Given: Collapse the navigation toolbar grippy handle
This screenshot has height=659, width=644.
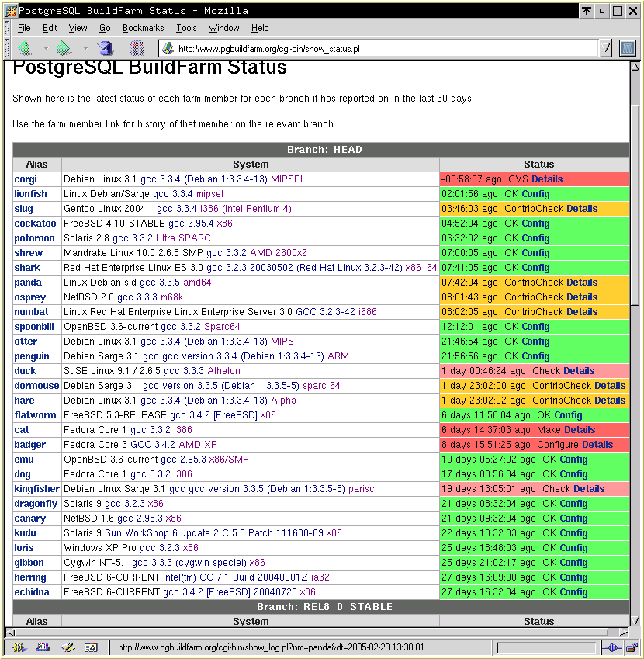Looking at the screenshot, I should (7, 48).
